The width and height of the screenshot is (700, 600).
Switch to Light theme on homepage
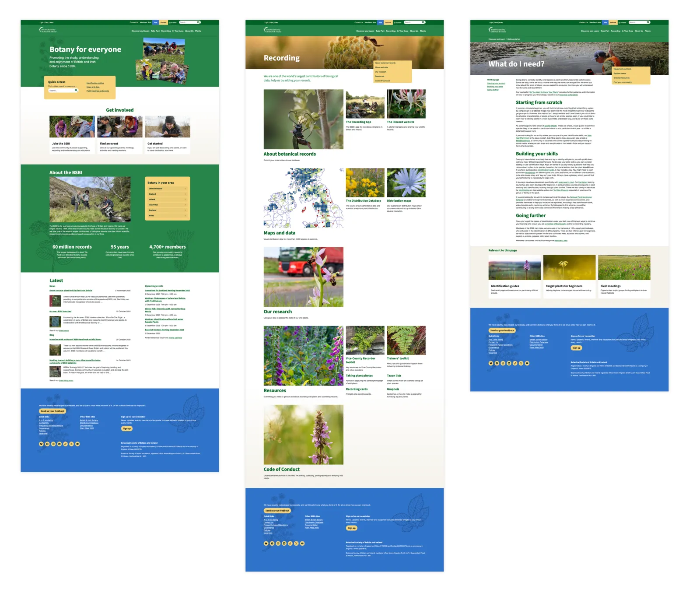[x=41, y=22]
